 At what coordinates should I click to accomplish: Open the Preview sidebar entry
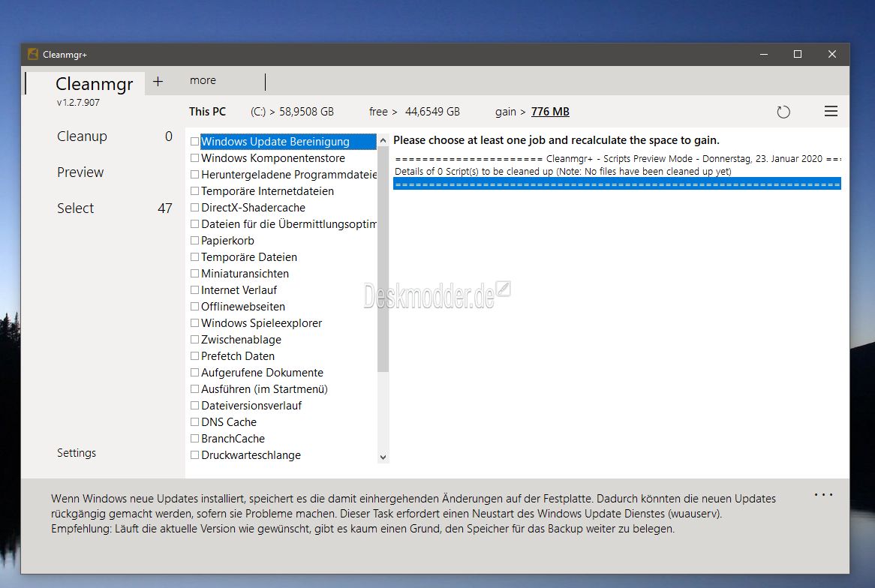tap(80, 172)
